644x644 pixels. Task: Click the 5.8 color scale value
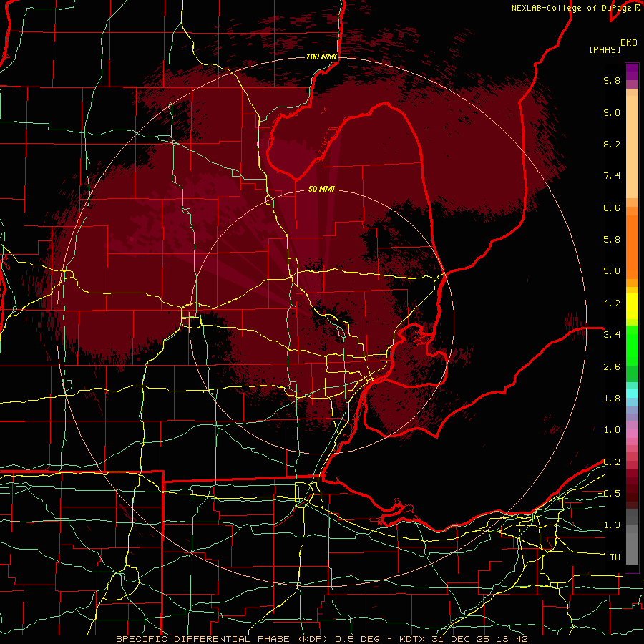pyautogui.click(x=612, y=240)
